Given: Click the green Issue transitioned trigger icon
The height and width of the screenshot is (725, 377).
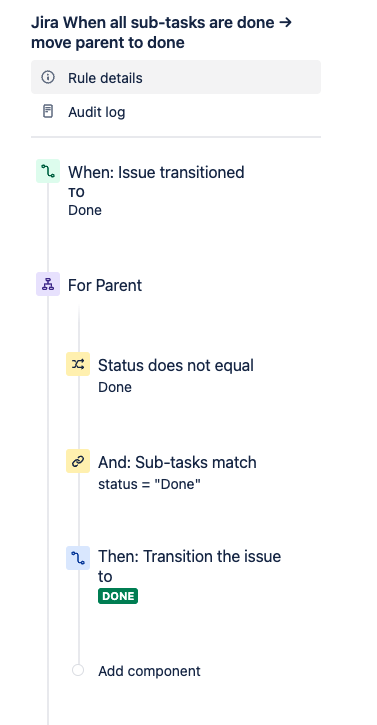Looking at the screenshot, I should point(48,171).
